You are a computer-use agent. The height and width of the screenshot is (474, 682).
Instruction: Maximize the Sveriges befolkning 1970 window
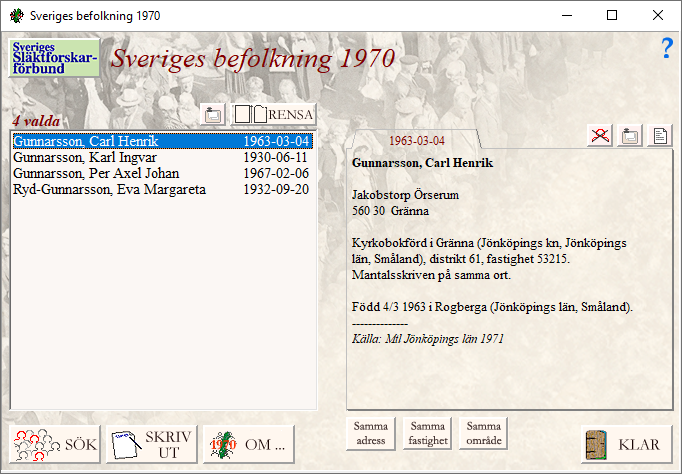(612, 16)
